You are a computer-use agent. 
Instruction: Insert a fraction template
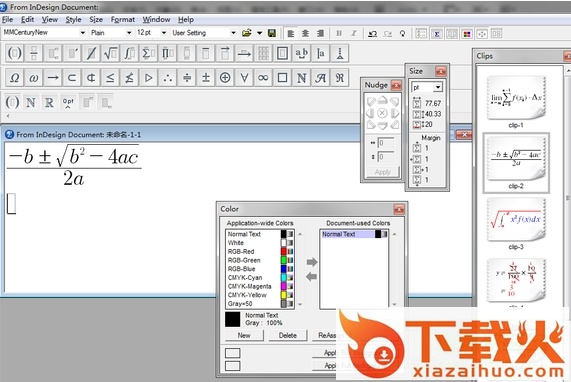click(34, 54)
